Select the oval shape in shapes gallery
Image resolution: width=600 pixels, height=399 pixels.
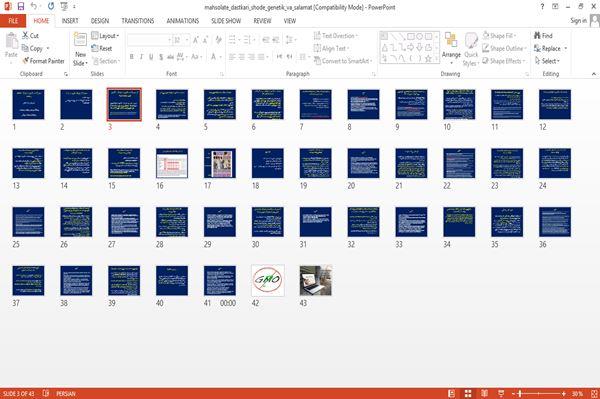click(420, 36)
